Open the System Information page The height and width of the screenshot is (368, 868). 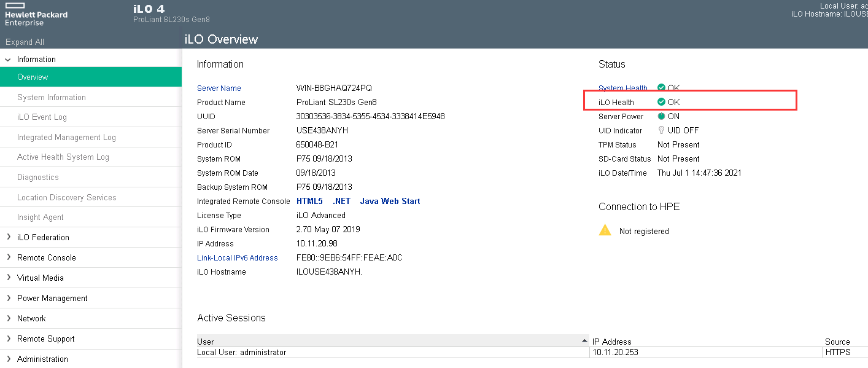click(52, 97)
